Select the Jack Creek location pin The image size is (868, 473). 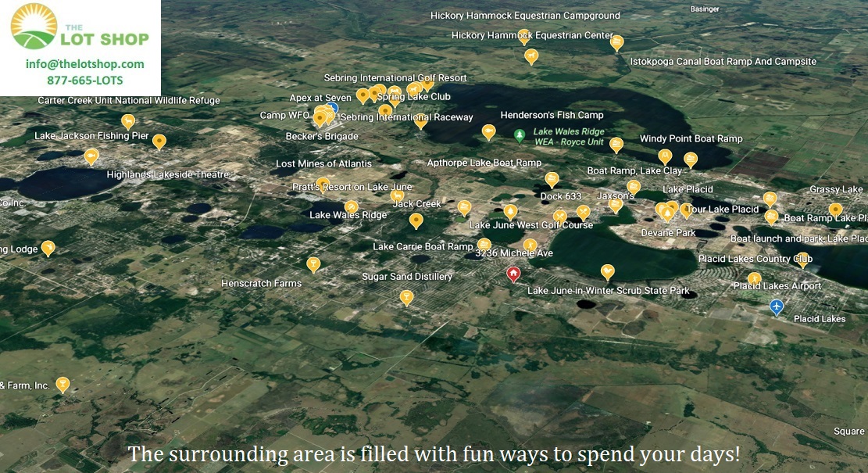[x=416, y=220]
